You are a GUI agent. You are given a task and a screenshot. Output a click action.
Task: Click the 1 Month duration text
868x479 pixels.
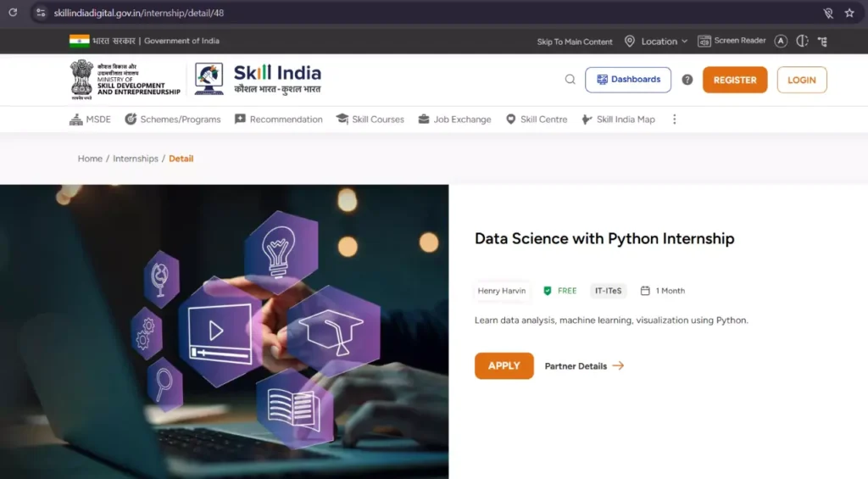pos(670,291)
